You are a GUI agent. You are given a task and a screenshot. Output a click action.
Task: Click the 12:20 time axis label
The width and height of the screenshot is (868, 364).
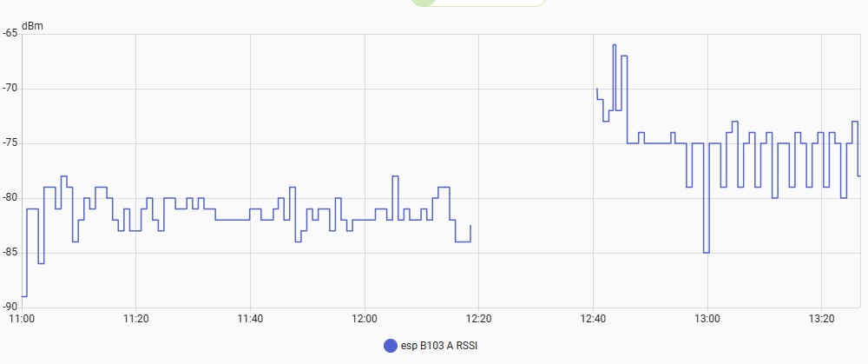tap(478, 318)
